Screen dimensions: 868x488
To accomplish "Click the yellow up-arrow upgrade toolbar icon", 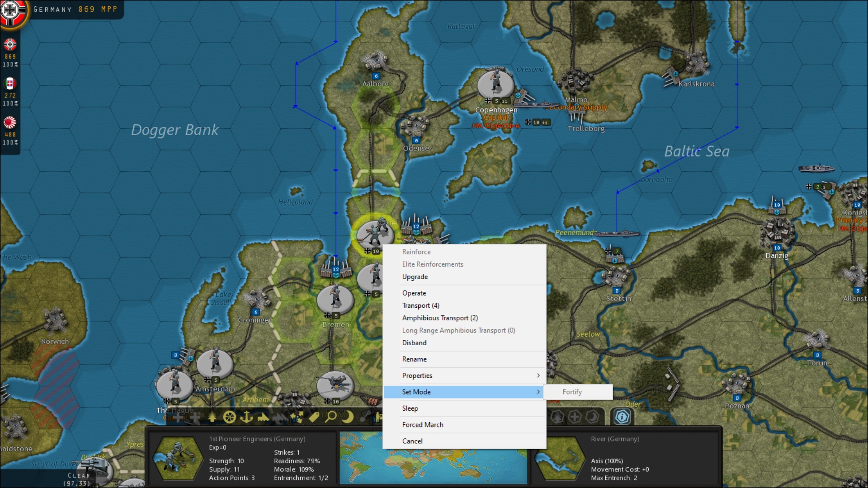I will pyautogui.click(x=212, y=417).
